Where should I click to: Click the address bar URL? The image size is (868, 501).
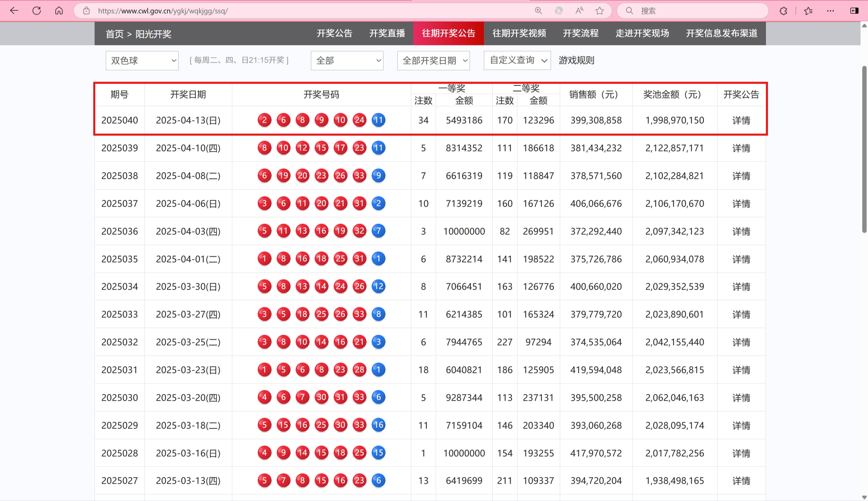[163, 11]
